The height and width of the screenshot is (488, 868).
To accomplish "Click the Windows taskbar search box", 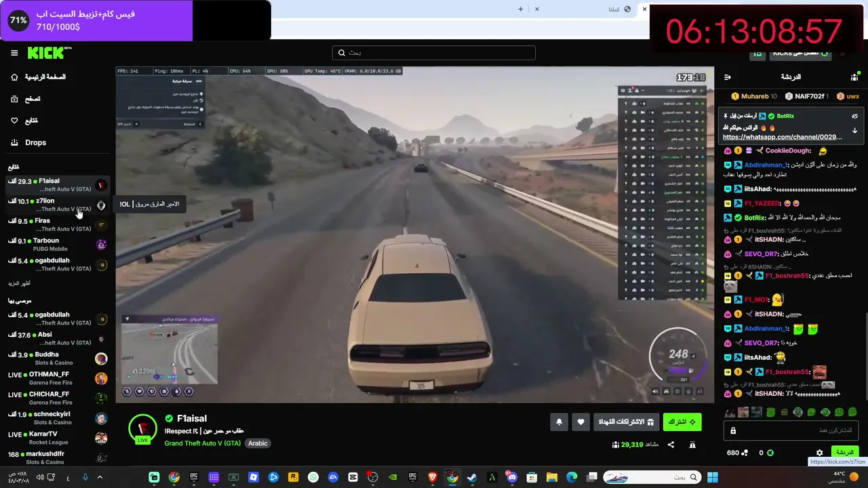I will pyautogui.click(x=652, y=477).
